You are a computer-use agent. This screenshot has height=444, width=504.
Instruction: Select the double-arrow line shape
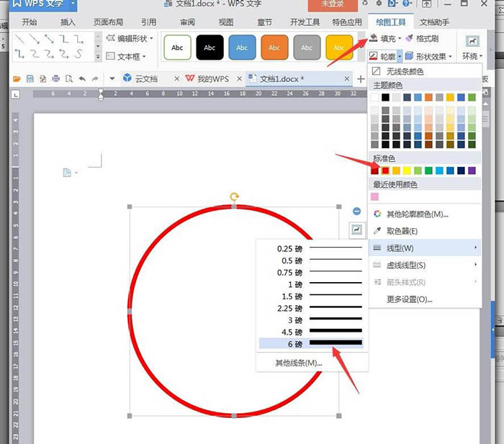[49, 39]
